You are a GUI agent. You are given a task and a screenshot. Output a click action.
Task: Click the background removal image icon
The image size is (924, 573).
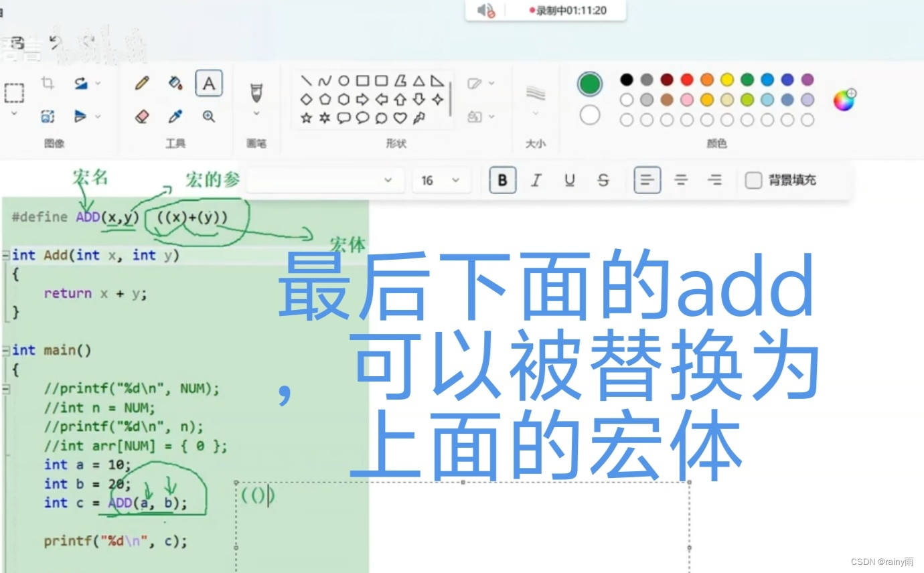(x=48, y=116)
